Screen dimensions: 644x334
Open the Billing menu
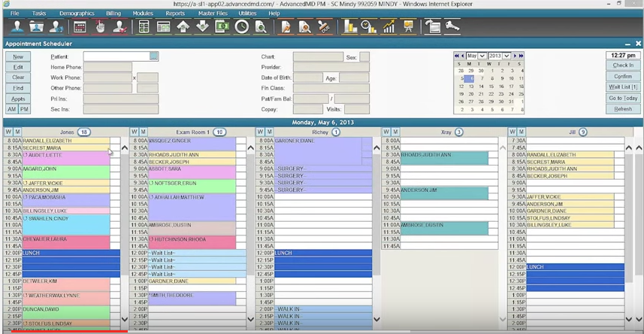click(113, 14)
